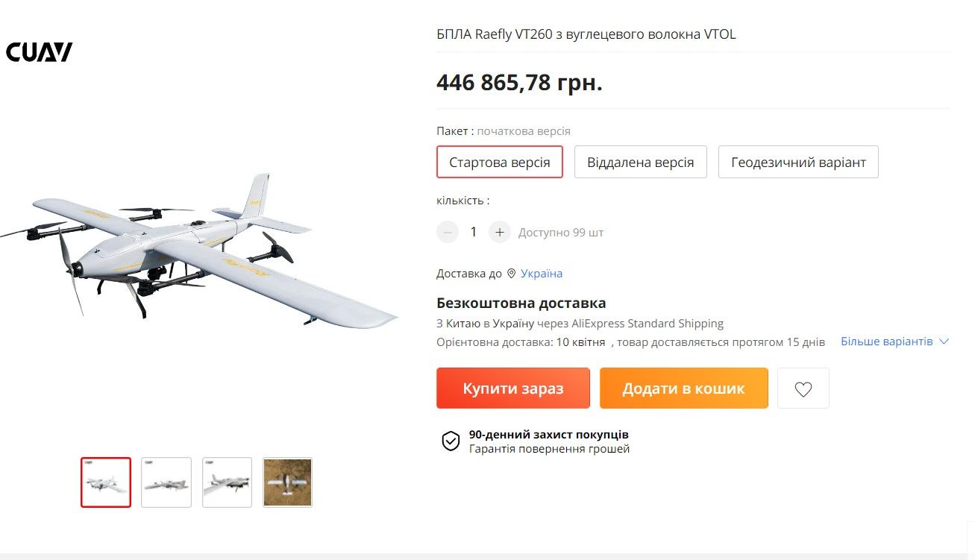The height and width of the screenshot is (560, 975).
Task: Click the quantity number field
Action: pyautogui.click(x=473, y=232)
